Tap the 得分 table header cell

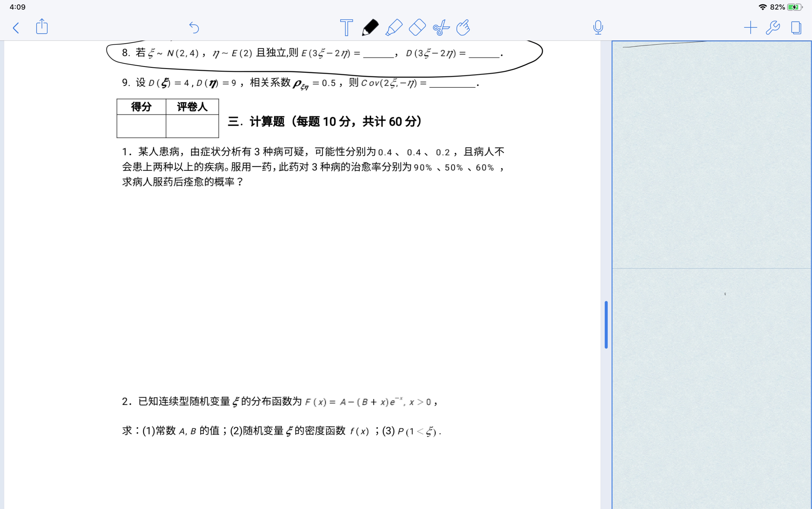click(141, 107)
